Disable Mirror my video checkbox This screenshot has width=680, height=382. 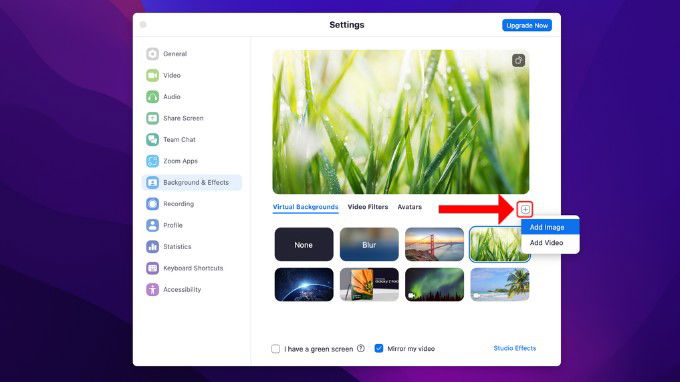tap(379, 349)
